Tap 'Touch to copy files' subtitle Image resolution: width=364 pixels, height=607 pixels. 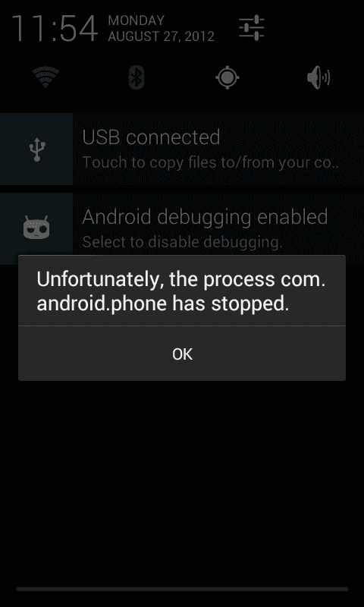pos(210,162)
